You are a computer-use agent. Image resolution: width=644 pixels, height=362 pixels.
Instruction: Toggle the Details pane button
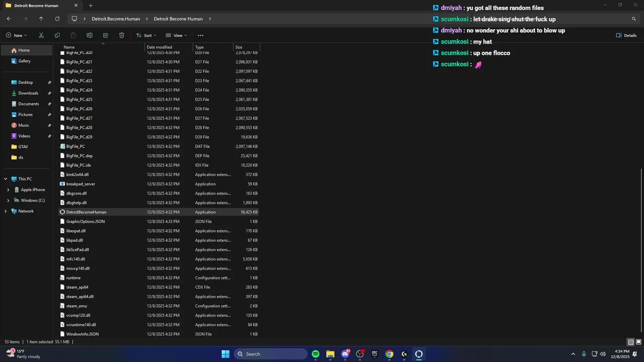[626, 35]
